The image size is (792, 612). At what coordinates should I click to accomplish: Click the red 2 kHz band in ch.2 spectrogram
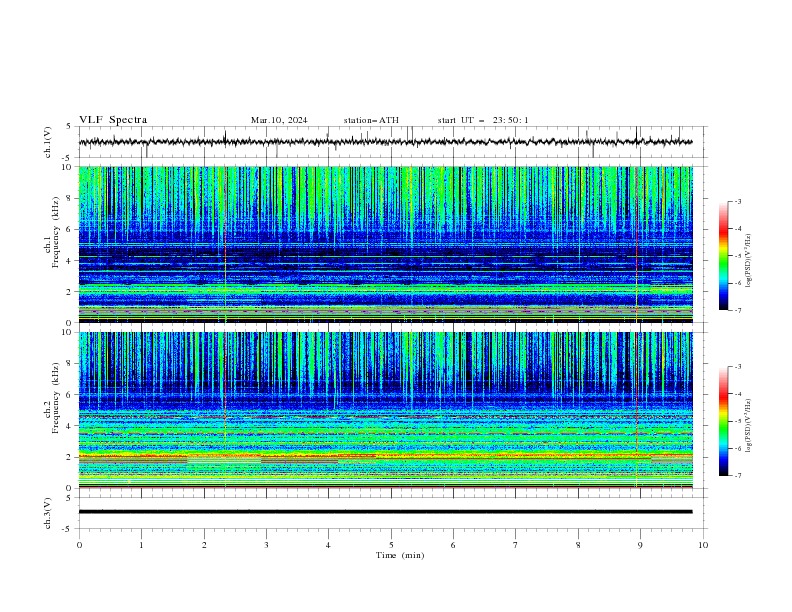(385, 456)
